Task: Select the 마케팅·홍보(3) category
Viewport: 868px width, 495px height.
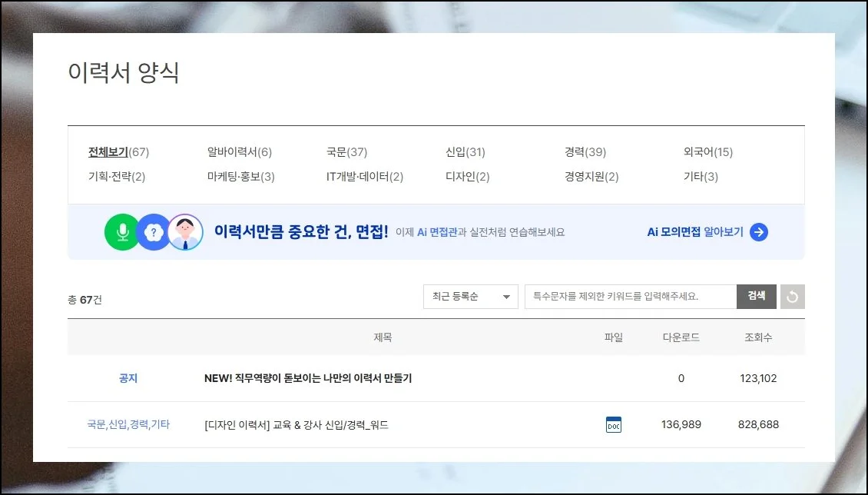Action: coord(240,177)
